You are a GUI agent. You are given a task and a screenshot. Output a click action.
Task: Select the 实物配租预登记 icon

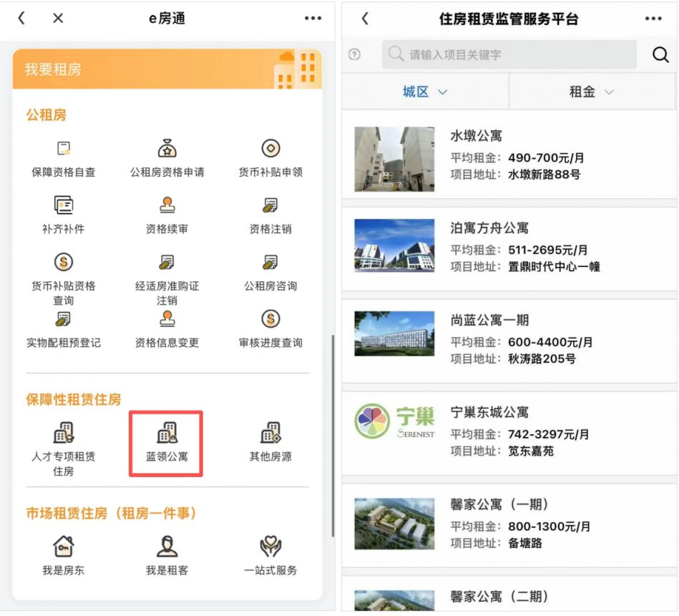(x=64, y=318)
